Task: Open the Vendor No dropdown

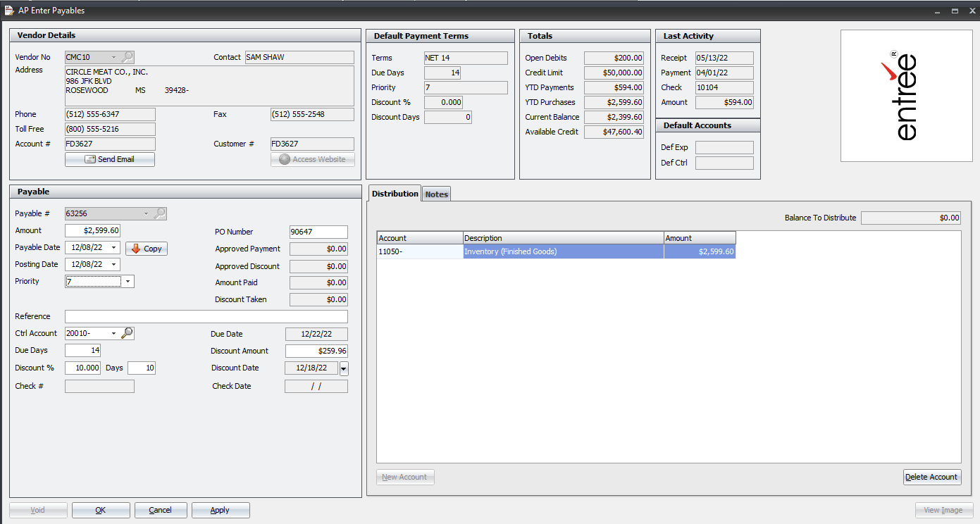Action: point(112,57)
